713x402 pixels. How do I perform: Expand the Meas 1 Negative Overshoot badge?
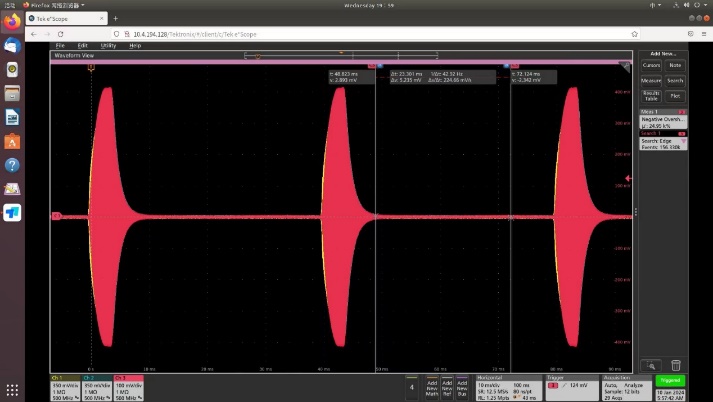tap(662, 119)
